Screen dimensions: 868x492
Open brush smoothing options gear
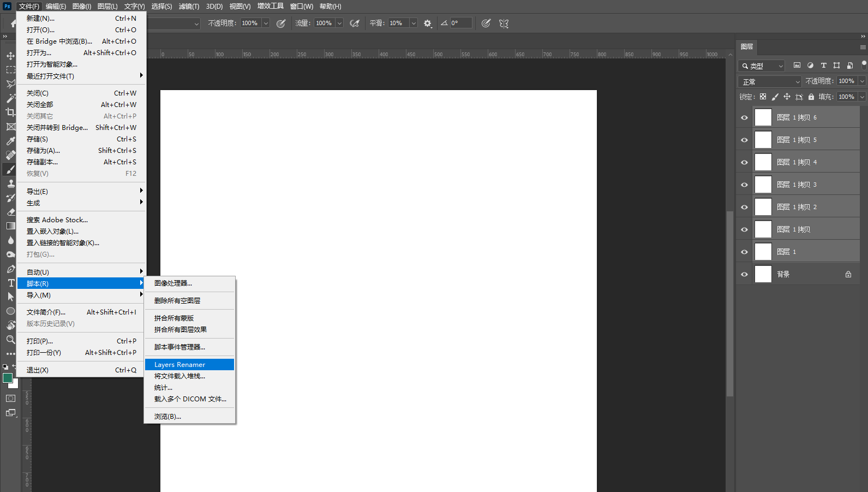click(x=428, y=23)
